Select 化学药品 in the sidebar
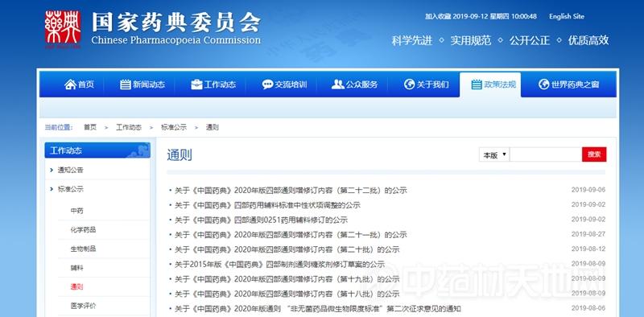Image resolution: width=644 pixels, height=317 pixels. coord(83,229)
